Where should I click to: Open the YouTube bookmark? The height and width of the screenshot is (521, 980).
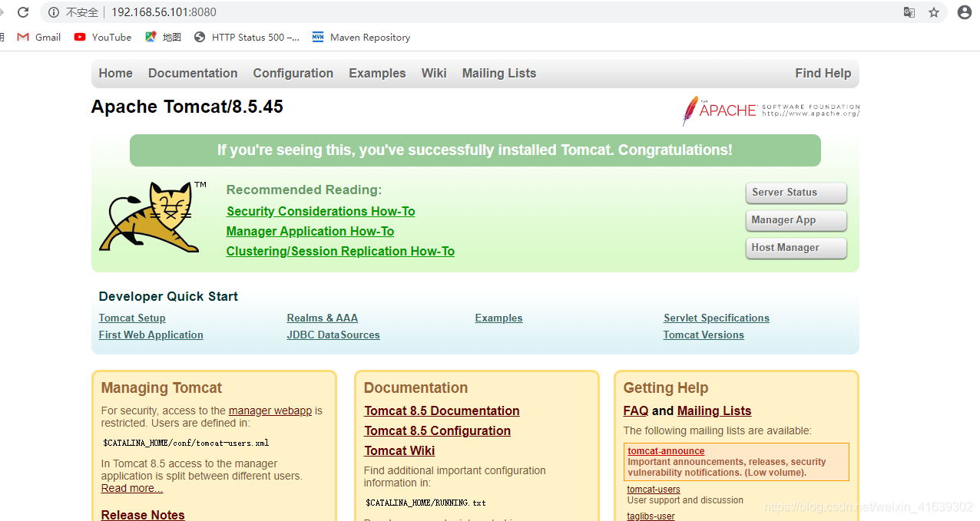pyautogui.click(x=103, y=37)
